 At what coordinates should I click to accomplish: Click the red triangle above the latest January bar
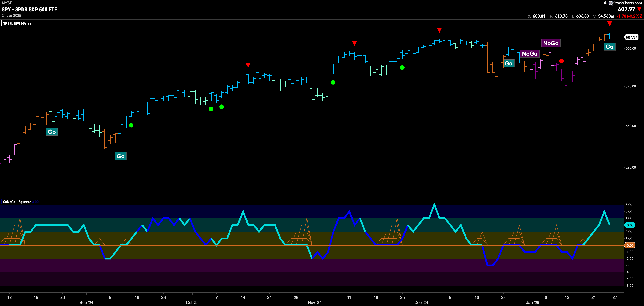(x=610, y=24)
